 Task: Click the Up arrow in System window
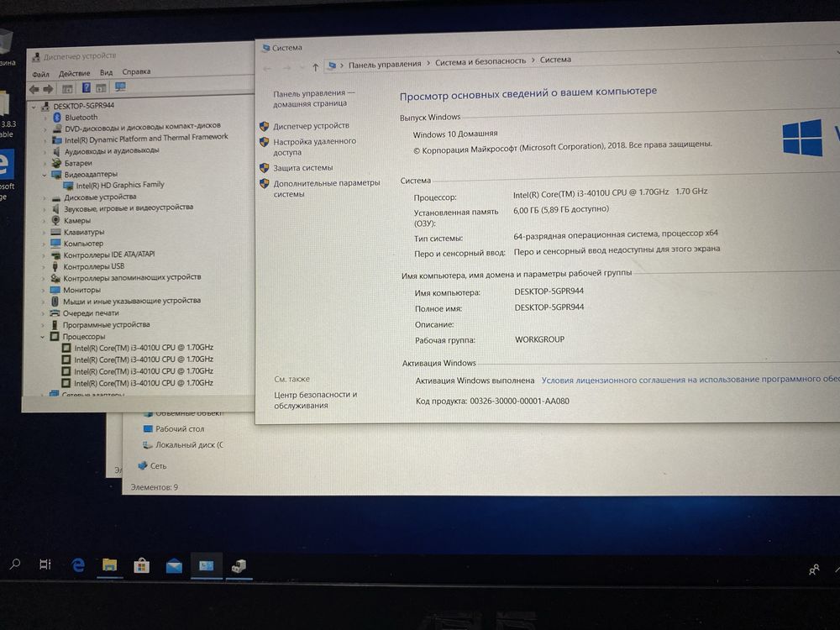click(315, 67)
